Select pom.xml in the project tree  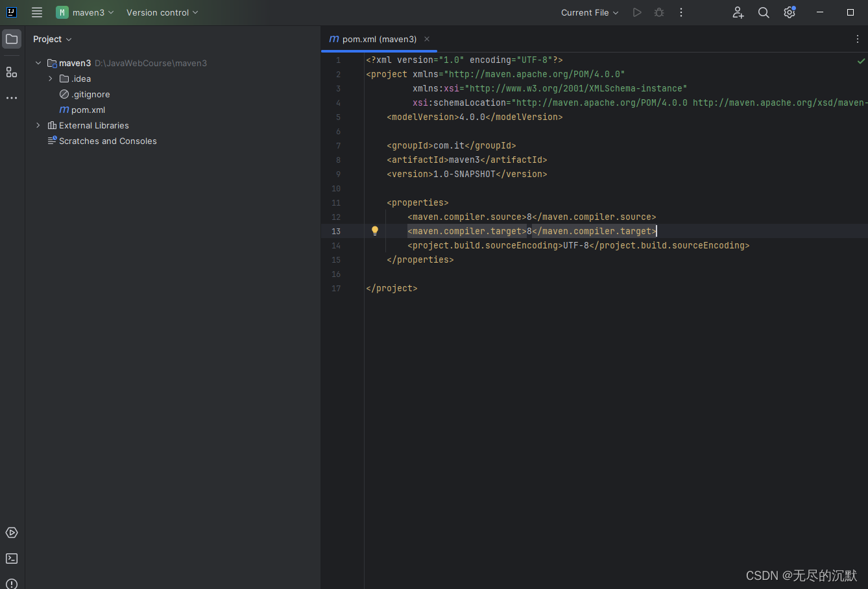82,110
